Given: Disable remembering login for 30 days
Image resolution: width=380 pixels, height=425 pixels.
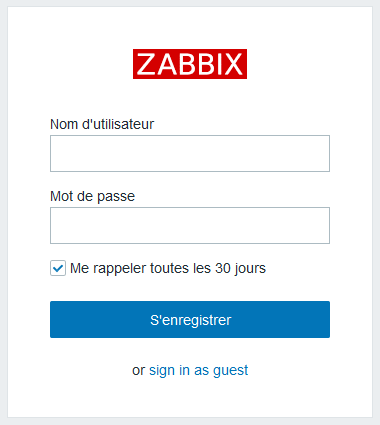Looking at the screenshot, I should coord(58,268).
